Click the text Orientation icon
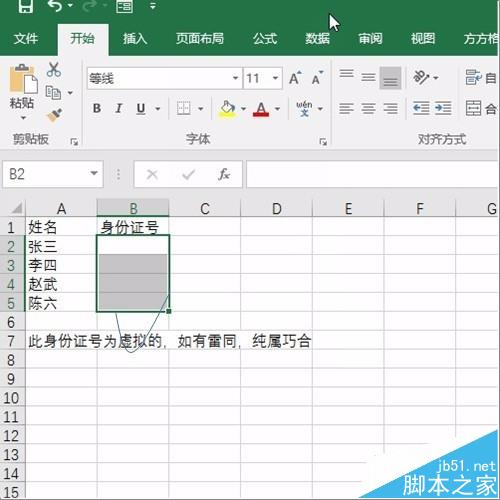The height and width of the screenshot is (500, 500). point(421,78)
